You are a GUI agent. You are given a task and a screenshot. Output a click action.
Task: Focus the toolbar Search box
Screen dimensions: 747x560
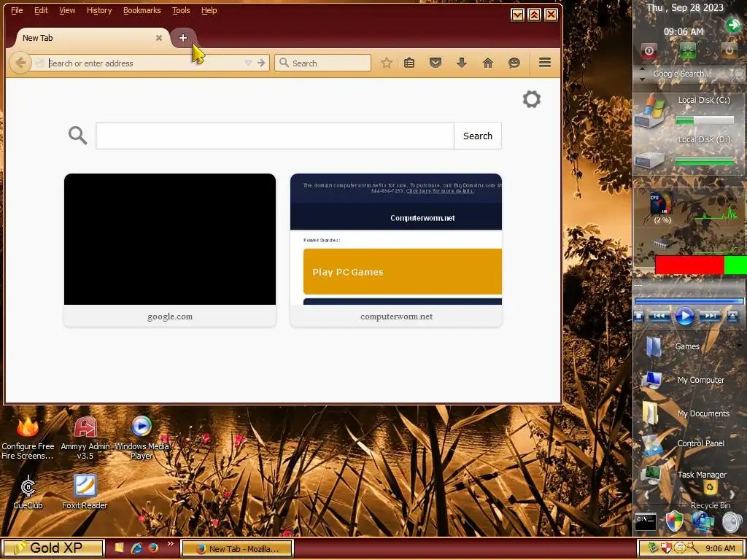tap(322, 63)
